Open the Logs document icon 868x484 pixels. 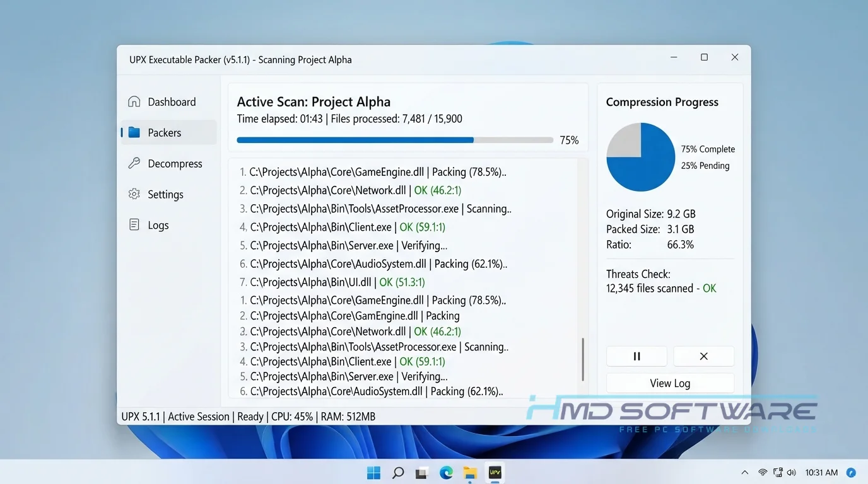pos(134,225)
